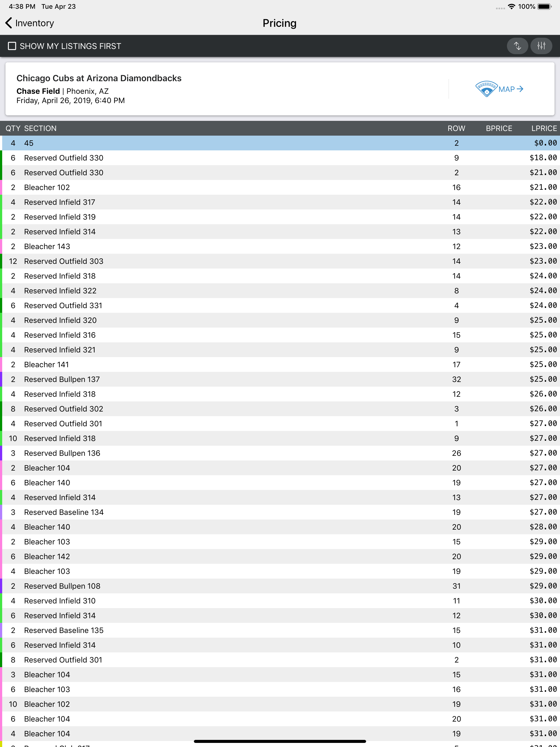Select Reserved Bullpen 108 listing
560x747 pixels.
[x=280, y=586]
